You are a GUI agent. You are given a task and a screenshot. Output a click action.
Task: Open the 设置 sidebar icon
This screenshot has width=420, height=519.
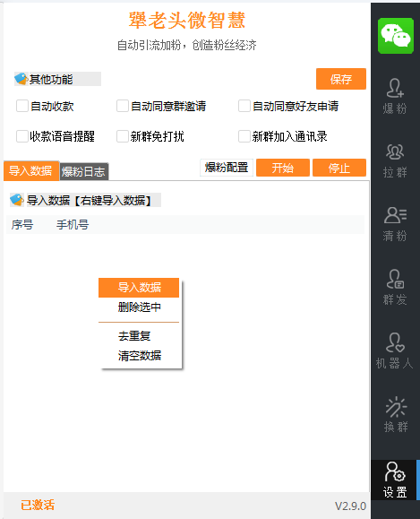coord(395,480)
